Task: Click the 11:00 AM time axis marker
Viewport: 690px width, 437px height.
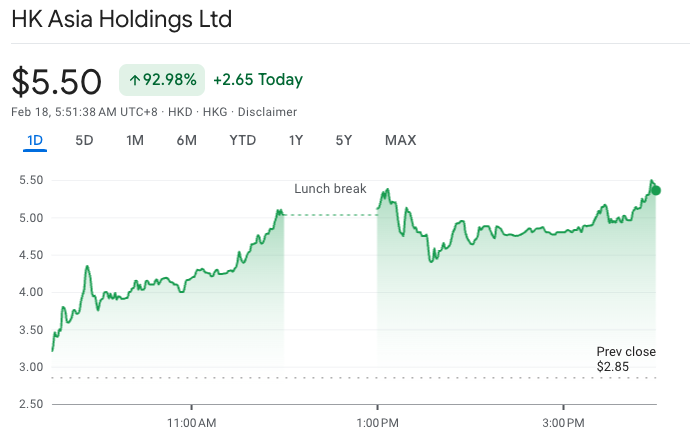Action: [x=192, y=423]
